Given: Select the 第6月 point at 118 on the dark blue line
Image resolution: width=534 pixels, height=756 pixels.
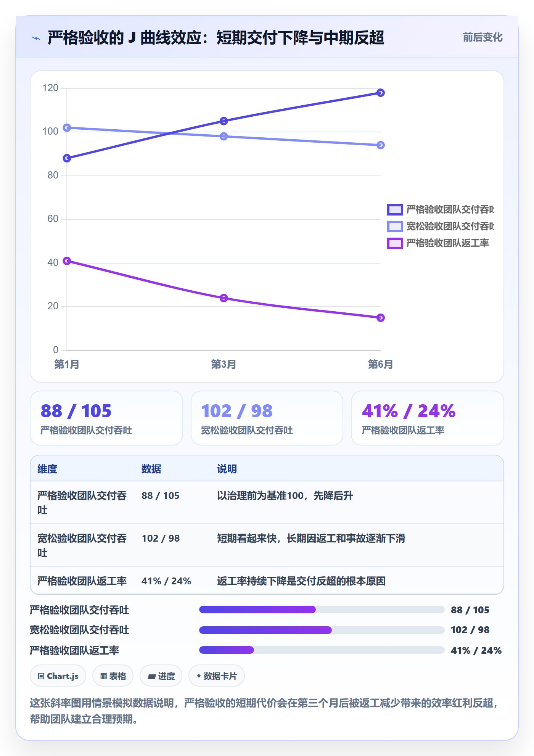Looking at the screenshot, I should click(x=380, y=93).
